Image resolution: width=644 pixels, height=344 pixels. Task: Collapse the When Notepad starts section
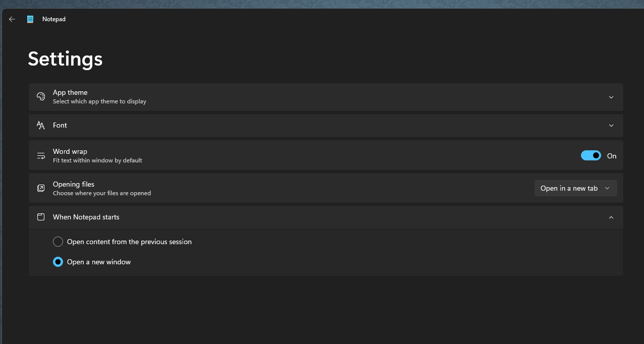611,217
